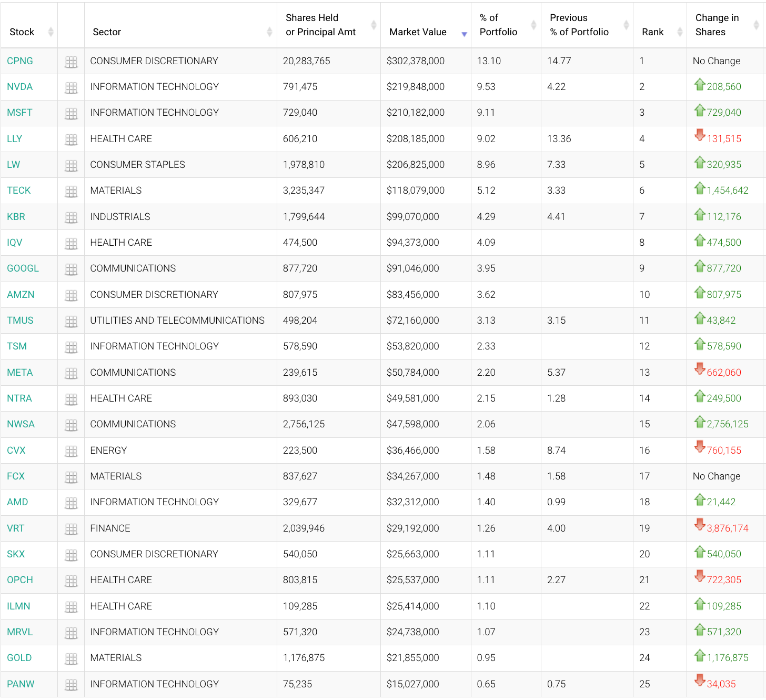
Task: Select previous portfolio value 13.36
Action: (559, 139)
